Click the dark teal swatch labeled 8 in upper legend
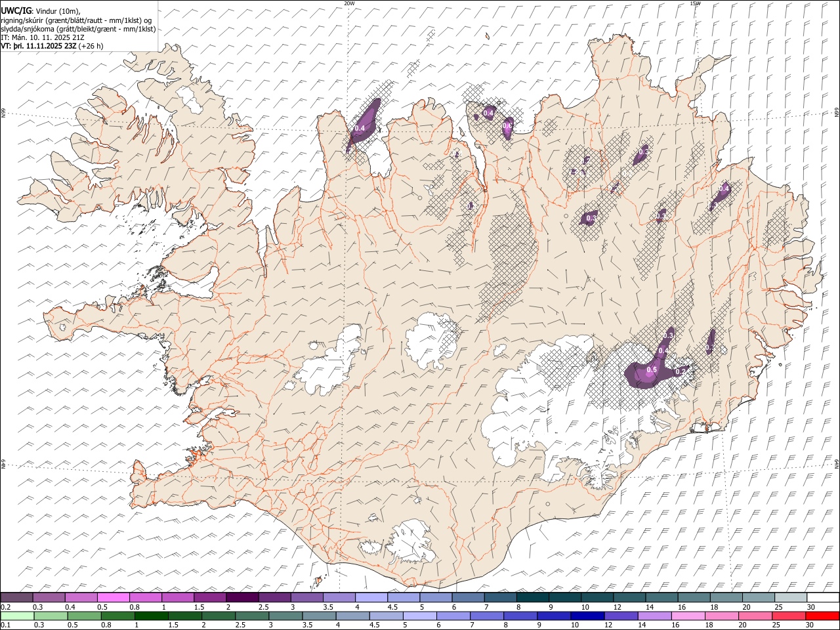 pos(532,598)
